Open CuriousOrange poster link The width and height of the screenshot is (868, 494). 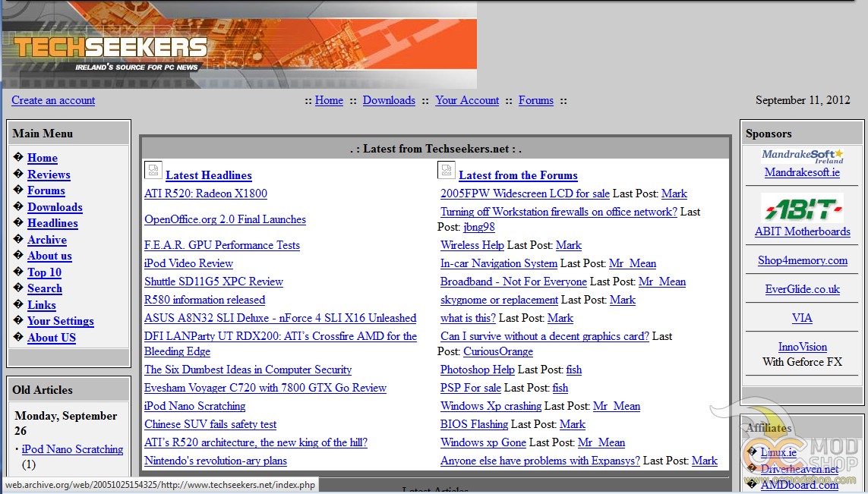(498, 351)
